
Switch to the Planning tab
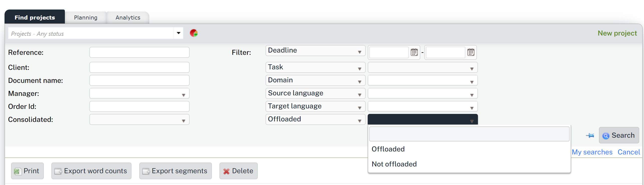click(86, 18)
